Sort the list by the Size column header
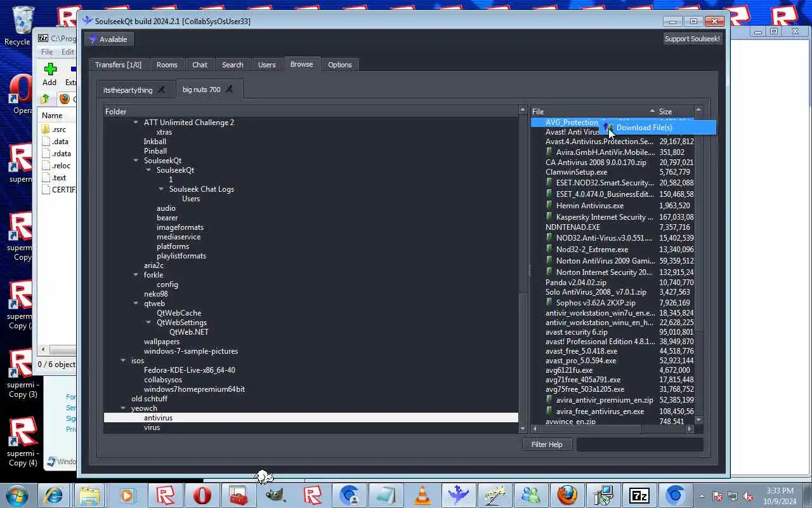812x508 pixels. [x=675, y=112]
